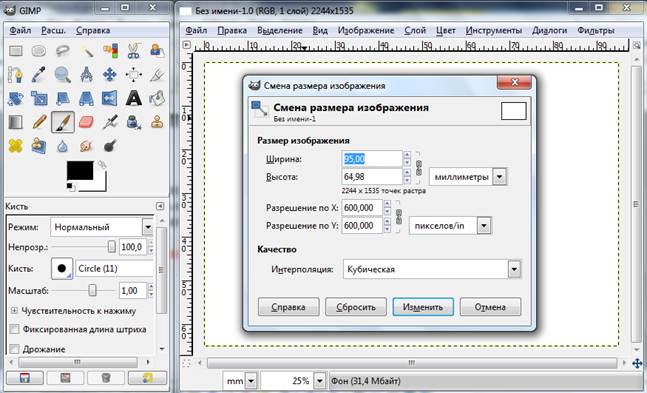Toggle width/height chain link
This screenshot has height=393, width=647.
419,168
